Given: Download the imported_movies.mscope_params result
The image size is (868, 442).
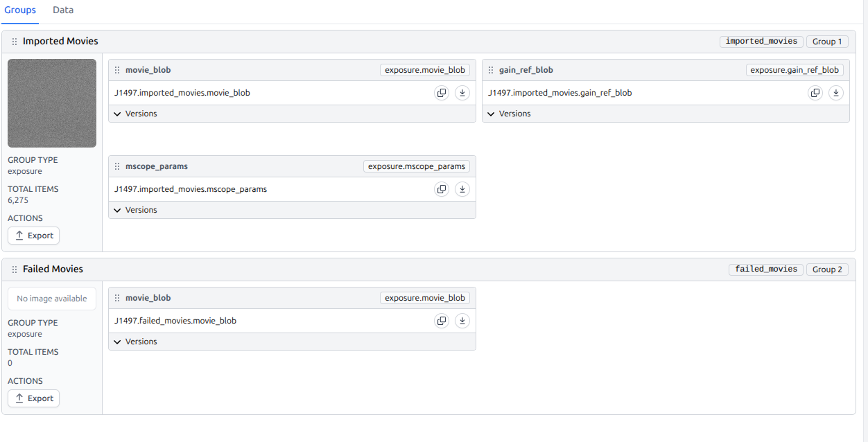Looking at the screenshot, I should [x=462, y=189].
